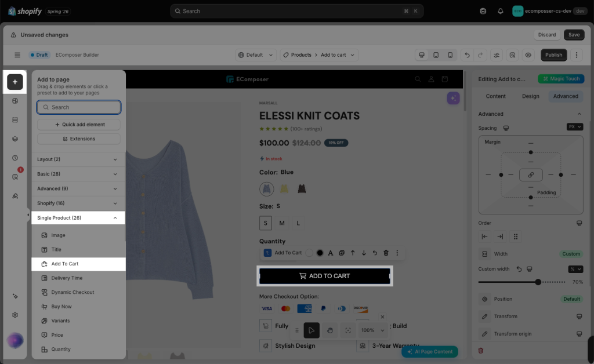Image resolution: width=594 pixels, height=364 pixels.
Task: Open the PX spacing unit dropdown
Action: (575, 127)
